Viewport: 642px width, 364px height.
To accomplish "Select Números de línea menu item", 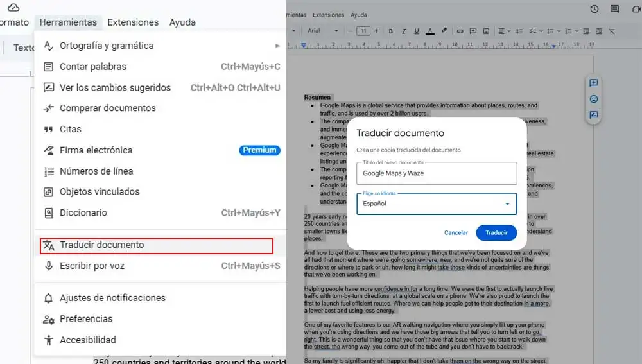I will pyautogui.click(x=160, y=171).
